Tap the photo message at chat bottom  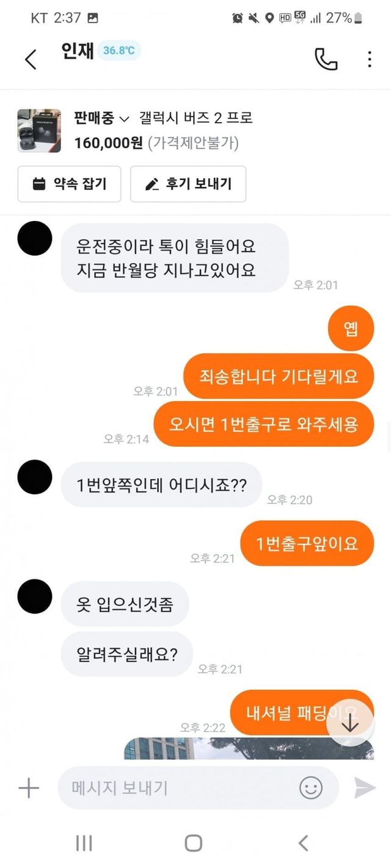point(249,748)
